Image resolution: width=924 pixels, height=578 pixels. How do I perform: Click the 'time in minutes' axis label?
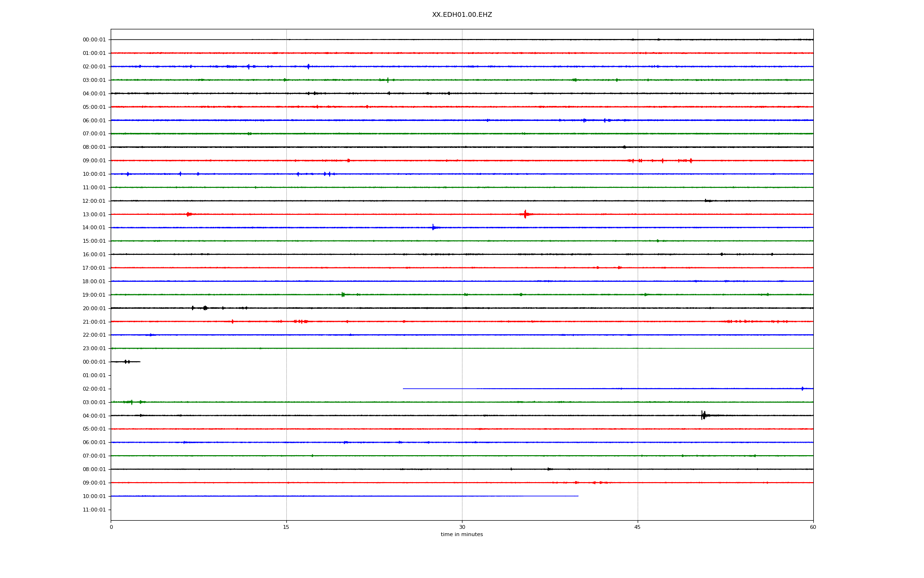point(462,534)
